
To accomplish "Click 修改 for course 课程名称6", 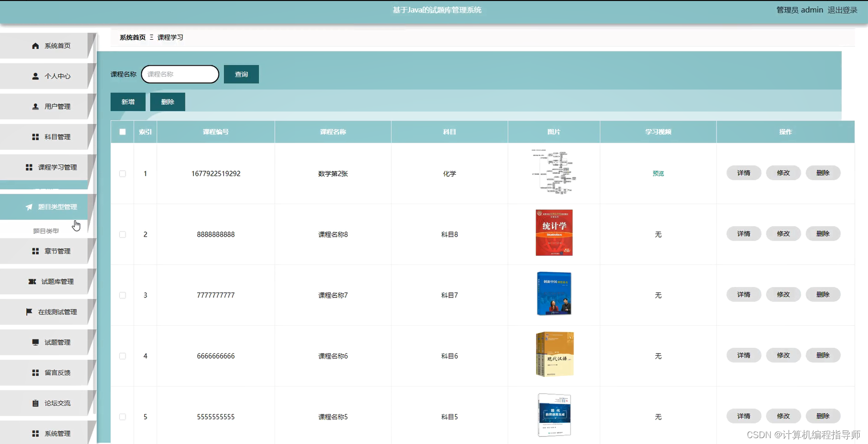I will [784, 355].
